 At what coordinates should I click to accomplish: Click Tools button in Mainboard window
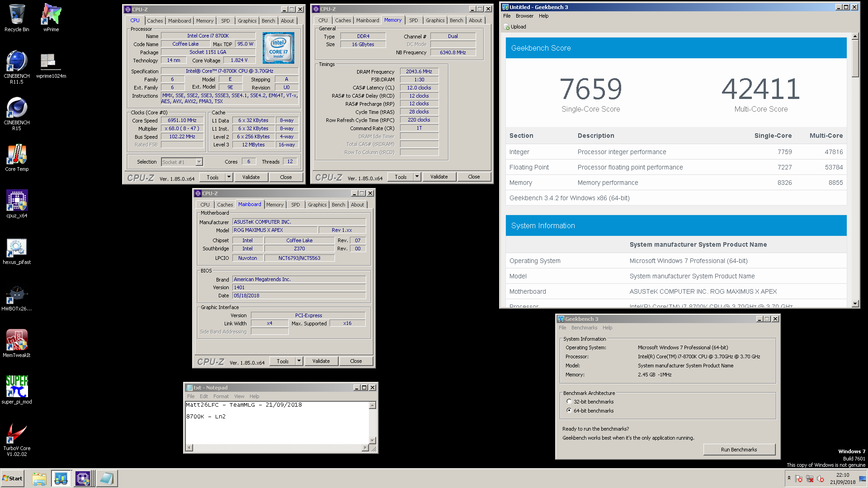point(283,361)
